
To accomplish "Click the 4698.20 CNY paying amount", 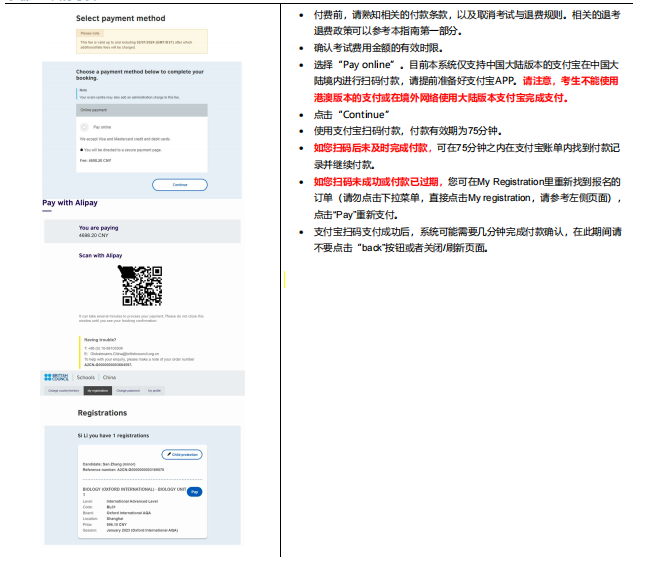I will (93, 235).
